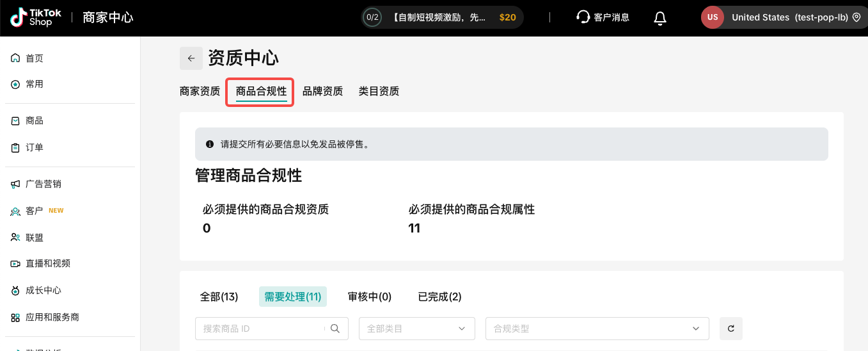This screenshot has height=351, width=868.
Task: Click the 搜索商品 ID input field
Action: tap(262, 329)
